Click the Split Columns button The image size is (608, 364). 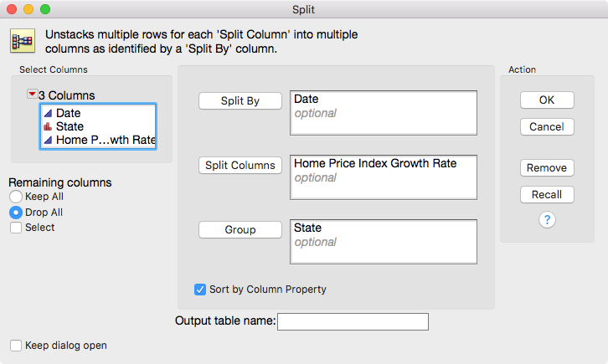(240, 166)
